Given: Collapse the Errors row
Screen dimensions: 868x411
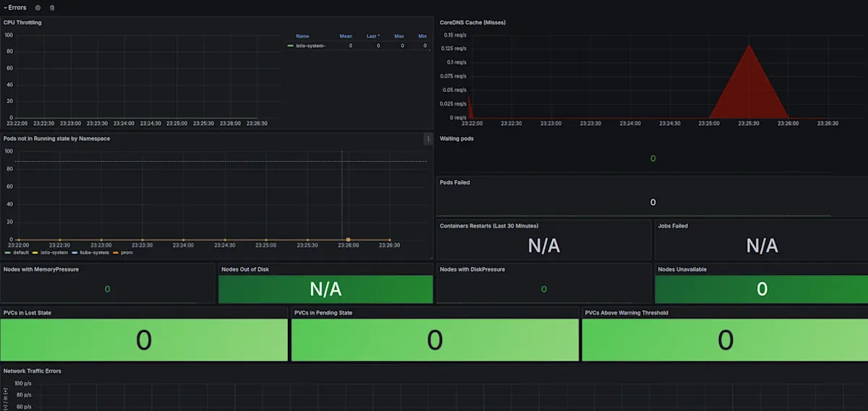Looking at the screenshot, I should point(15,8).
